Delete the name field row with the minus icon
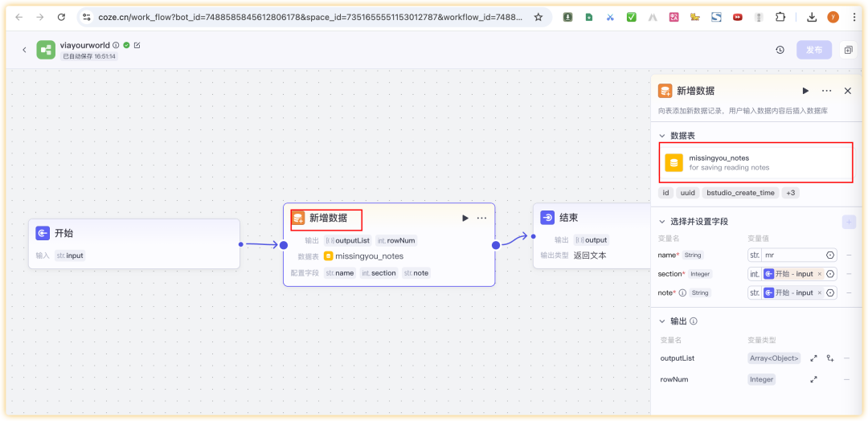Viewport: 868px width, 421px height. pyautogui.click(x=849, y=255)
